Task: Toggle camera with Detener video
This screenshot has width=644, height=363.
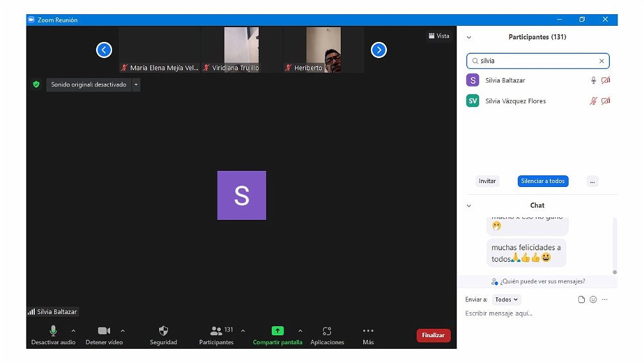Action: [104, 331]
